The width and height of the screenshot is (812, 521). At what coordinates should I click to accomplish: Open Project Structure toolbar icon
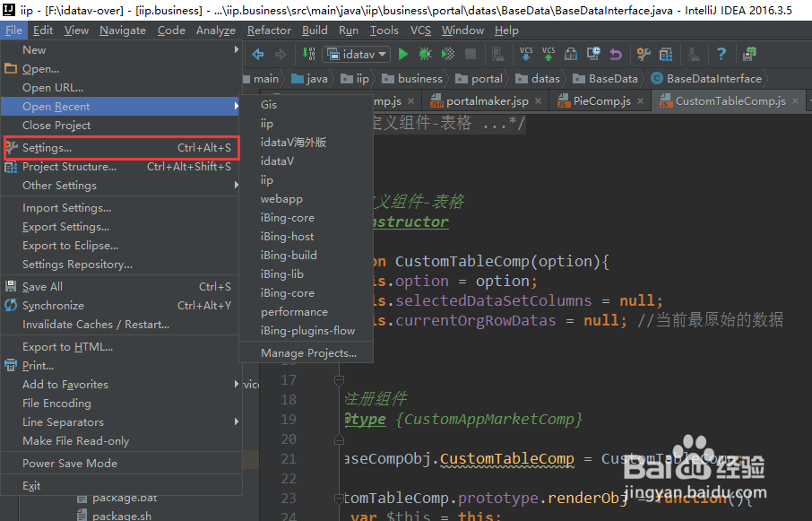[x=665, y=54]
